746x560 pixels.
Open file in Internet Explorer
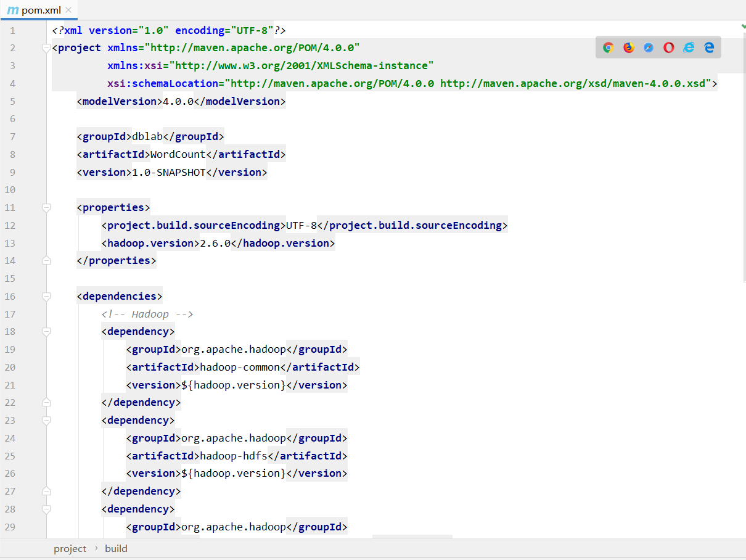point(689,47)
